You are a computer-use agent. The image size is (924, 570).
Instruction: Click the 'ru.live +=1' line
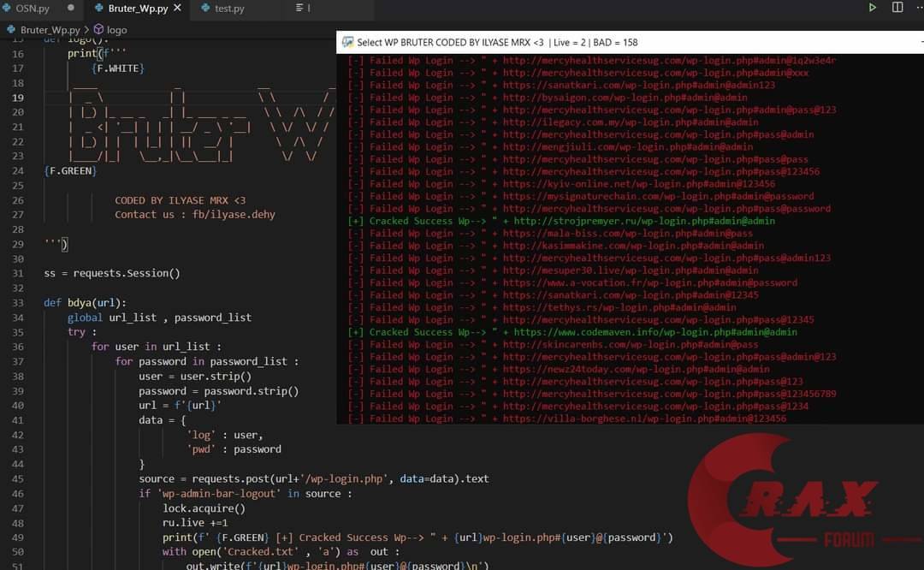point(195,523)
